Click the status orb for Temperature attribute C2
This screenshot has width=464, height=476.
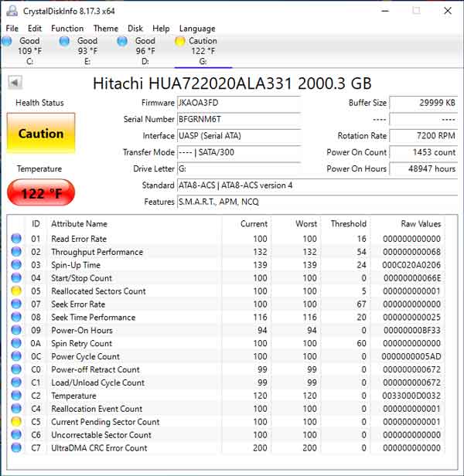pyautogui.click(x=16, y=396)
